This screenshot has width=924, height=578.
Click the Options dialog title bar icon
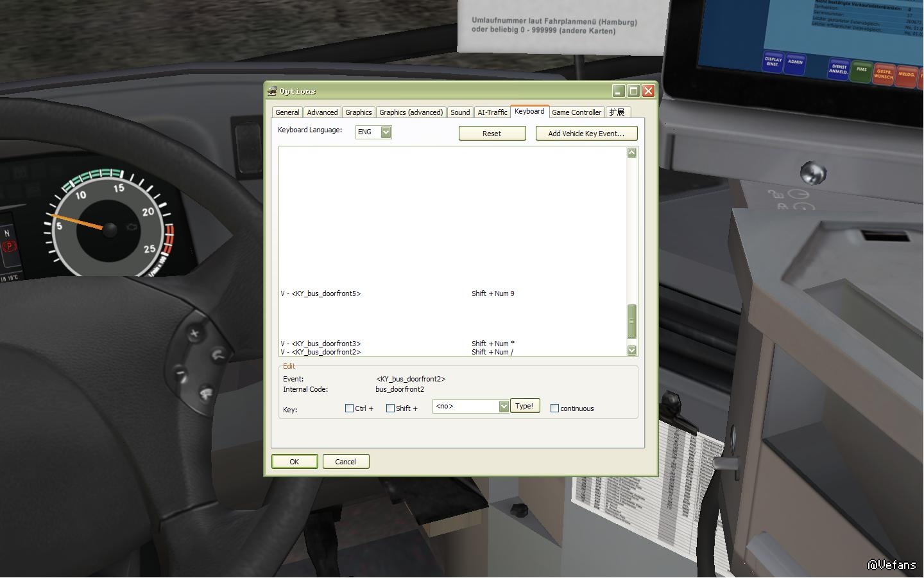272,91
